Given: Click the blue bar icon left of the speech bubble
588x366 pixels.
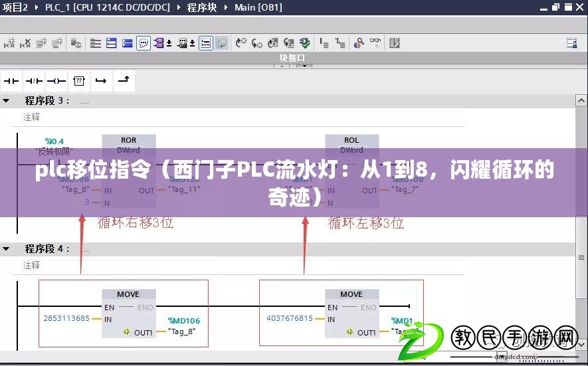Looking at the screenshot, I should pos(127,43).
